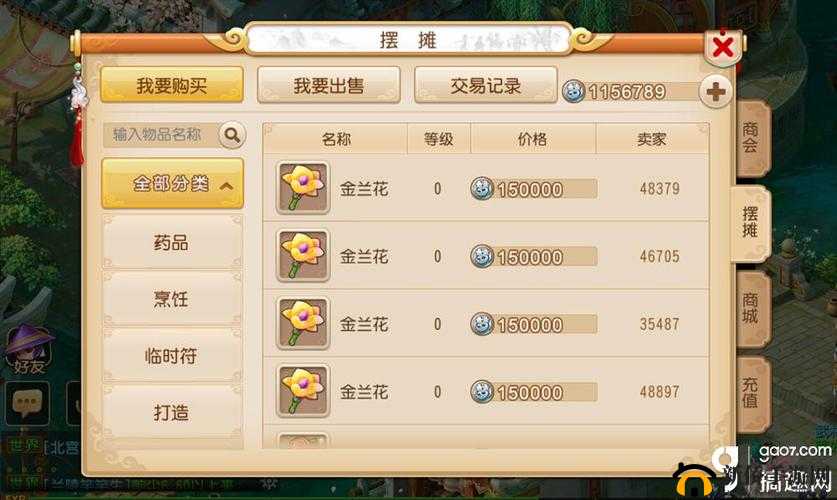Open the 商城 side tab
837x500 pixels.
pyautogui.click(x=752, y=309)
